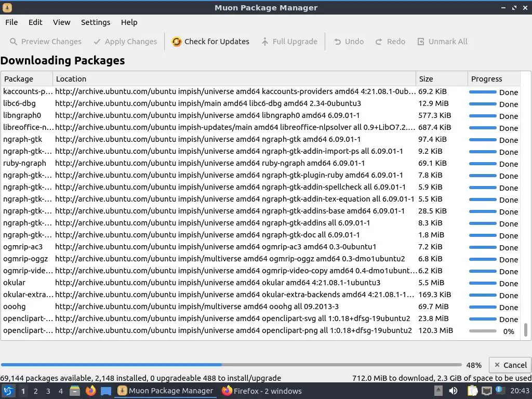Open the volume control tray icon
The height and width of the screenshot is (399, 532).
point(453,391)
